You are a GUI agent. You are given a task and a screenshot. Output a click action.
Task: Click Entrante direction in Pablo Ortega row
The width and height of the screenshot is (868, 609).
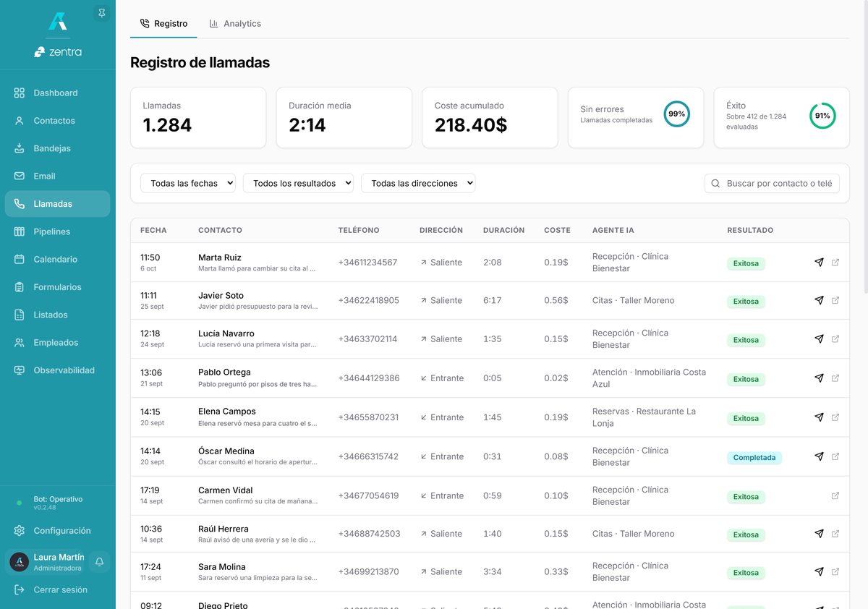[x=442, y=378]
